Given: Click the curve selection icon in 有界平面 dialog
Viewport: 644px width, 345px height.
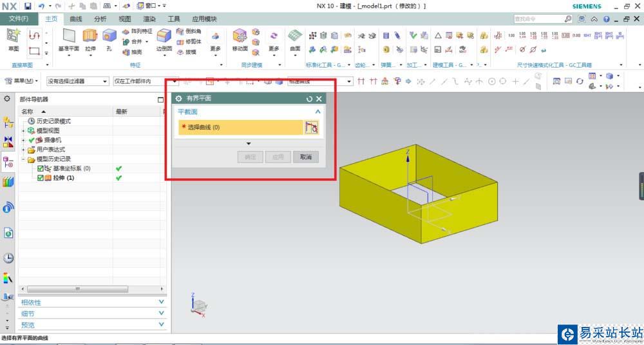Looking at the screenshot, I should click(x=312, y=128).
